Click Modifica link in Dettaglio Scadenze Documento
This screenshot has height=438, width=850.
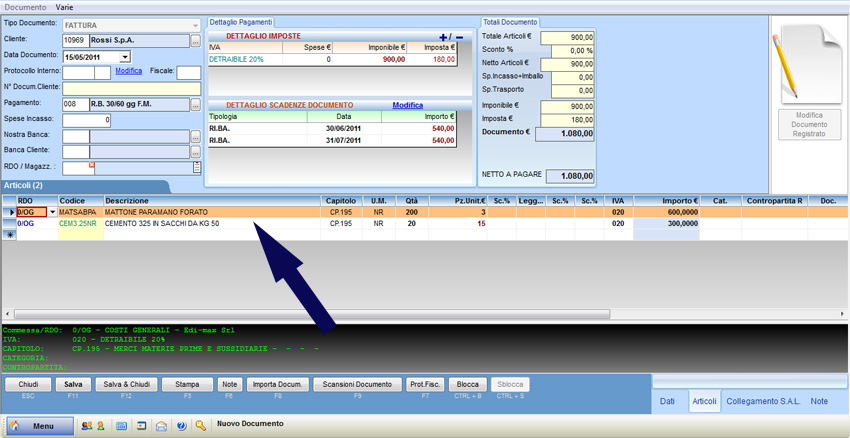407,105
